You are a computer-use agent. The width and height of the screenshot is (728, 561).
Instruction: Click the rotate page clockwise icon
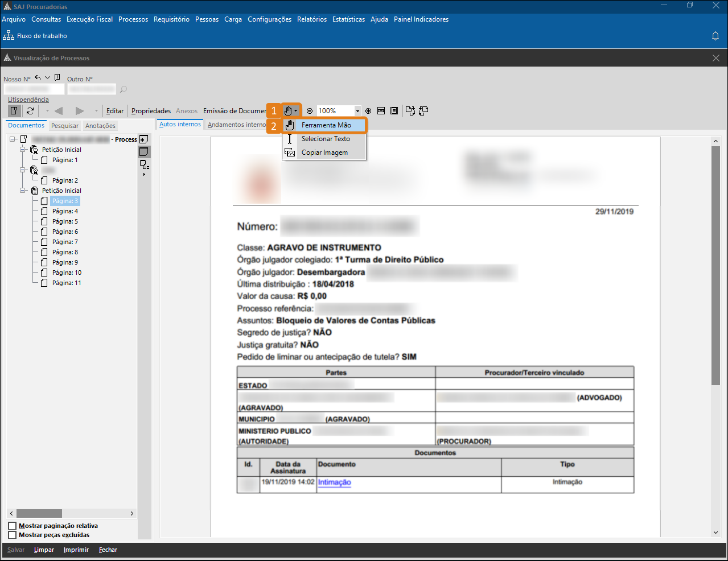coord(410,111)
